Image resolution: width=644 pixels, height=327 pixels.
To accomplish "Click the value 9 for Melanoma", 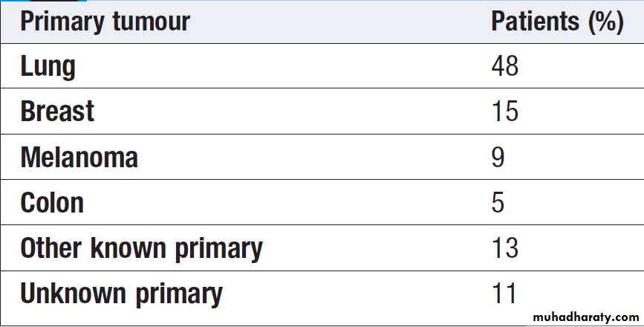I will coord(498,158).
